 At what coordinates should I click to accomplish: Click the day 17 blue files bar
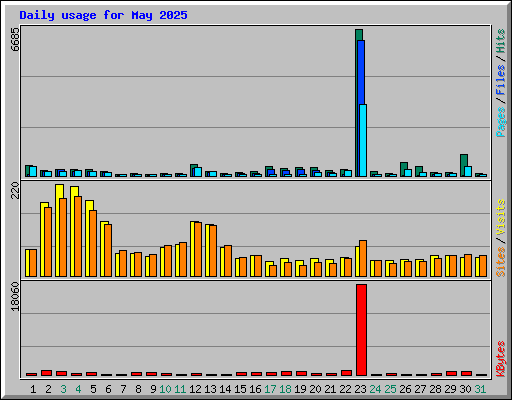272,172
